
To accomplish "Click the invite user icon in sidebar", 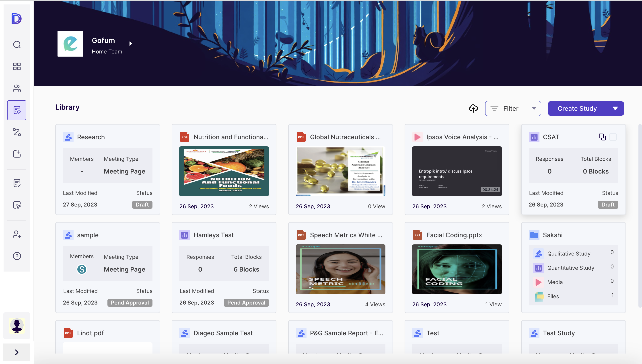I will pos(17,234).
